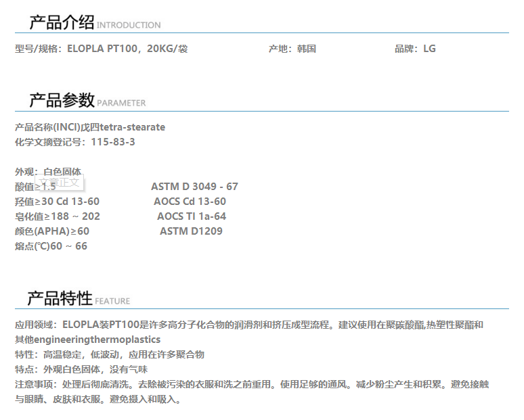
Task: Click the ASTM D 3049 - 67 standard
Action: (194, 187)
